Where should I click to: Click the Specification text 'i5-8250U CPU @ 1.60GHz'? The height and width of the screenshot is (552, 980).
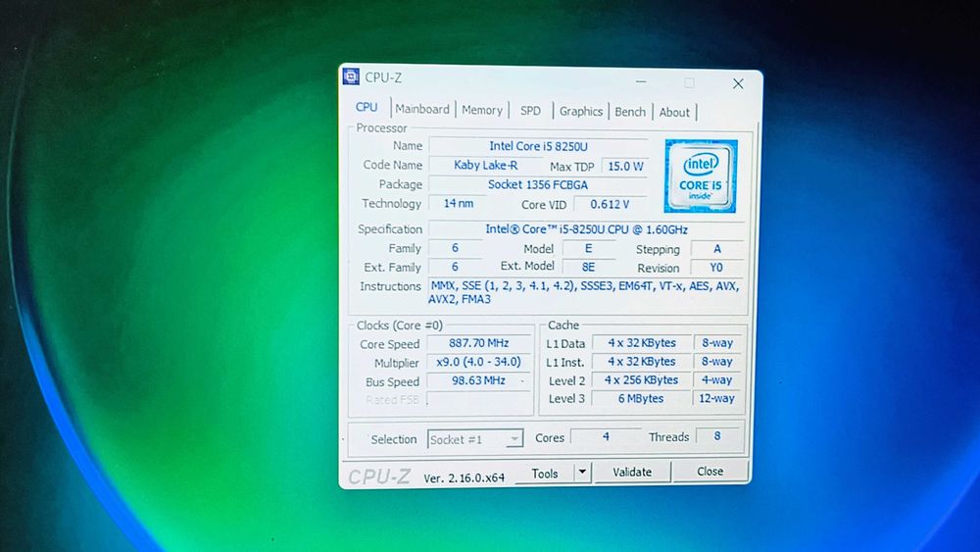click(x=622, y=229)
